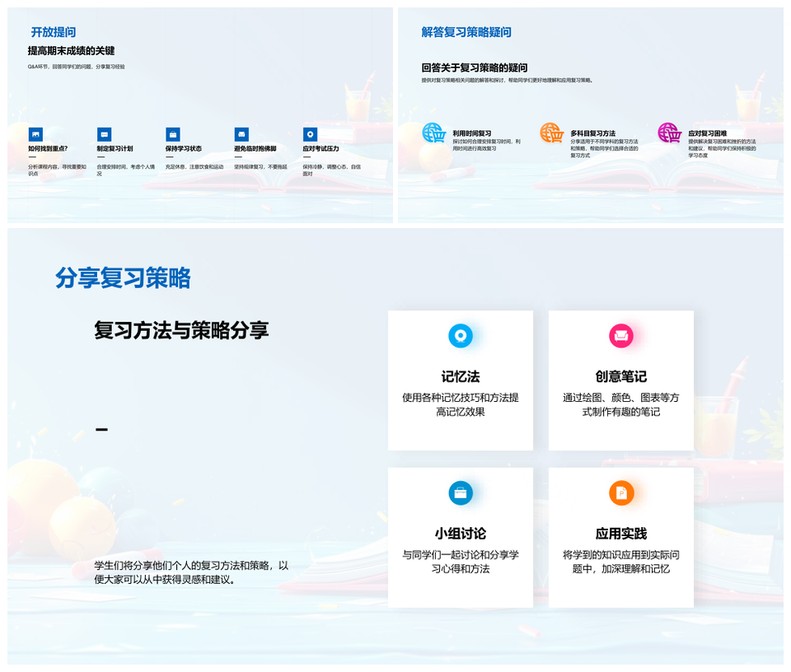
Task: Click the 提高期末成绩的关键 subtitle
Action: tap(71, 51)
